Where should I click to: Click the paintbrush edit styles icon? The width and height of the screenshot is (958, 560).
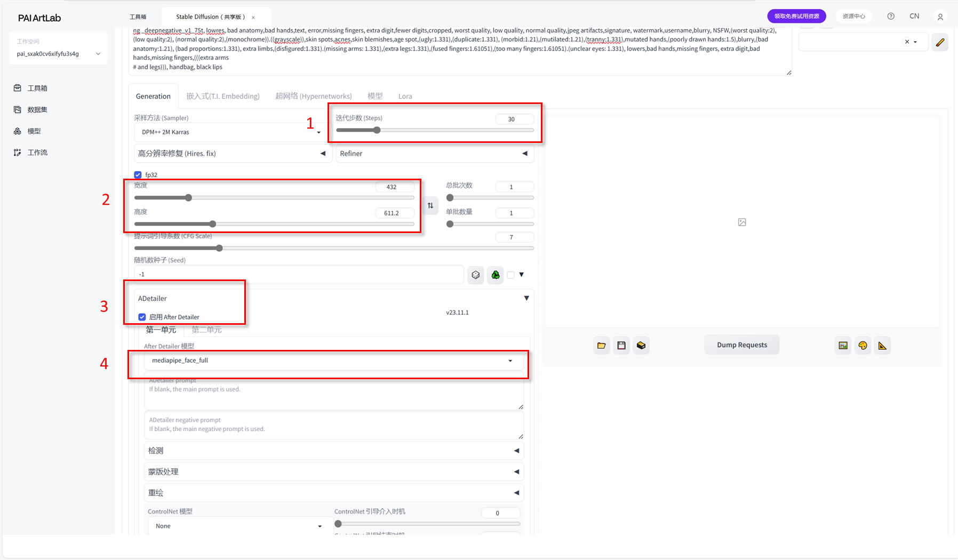(x=940, y=42)
